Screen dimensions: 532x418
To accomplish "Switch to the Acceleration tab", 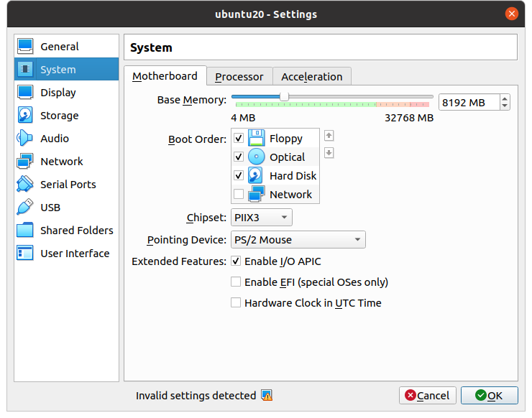I will pyautogui.click(x=312, y=77).
